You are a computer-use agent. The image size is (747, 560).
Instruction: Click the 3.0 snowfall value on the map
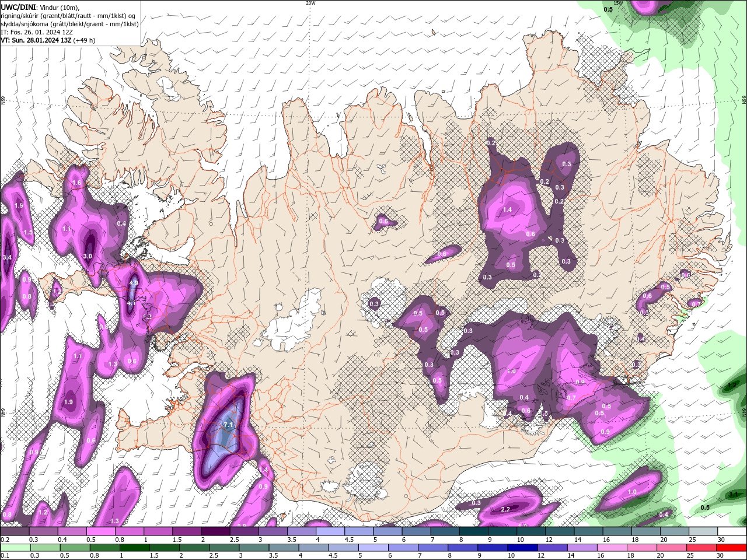88,256
